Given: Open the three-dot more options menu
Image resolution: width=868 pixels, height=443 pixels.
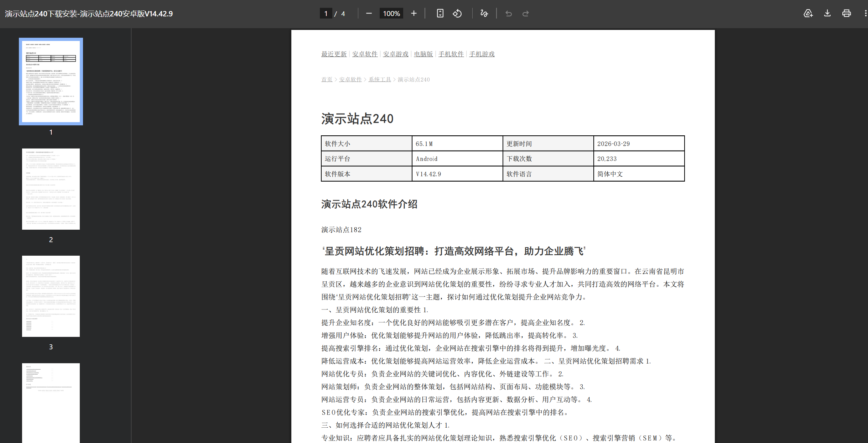Looking at the screenshot, I should (865, 13).
